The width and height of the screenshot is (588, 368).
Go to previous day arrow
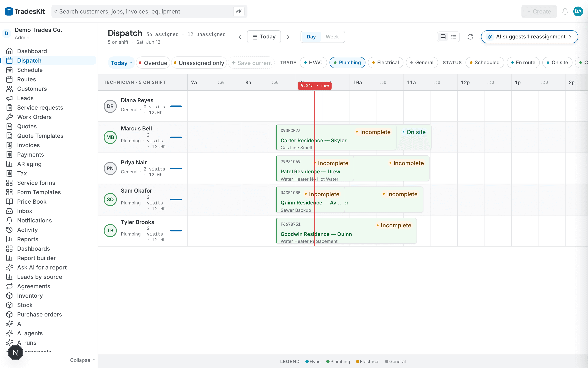240,37
